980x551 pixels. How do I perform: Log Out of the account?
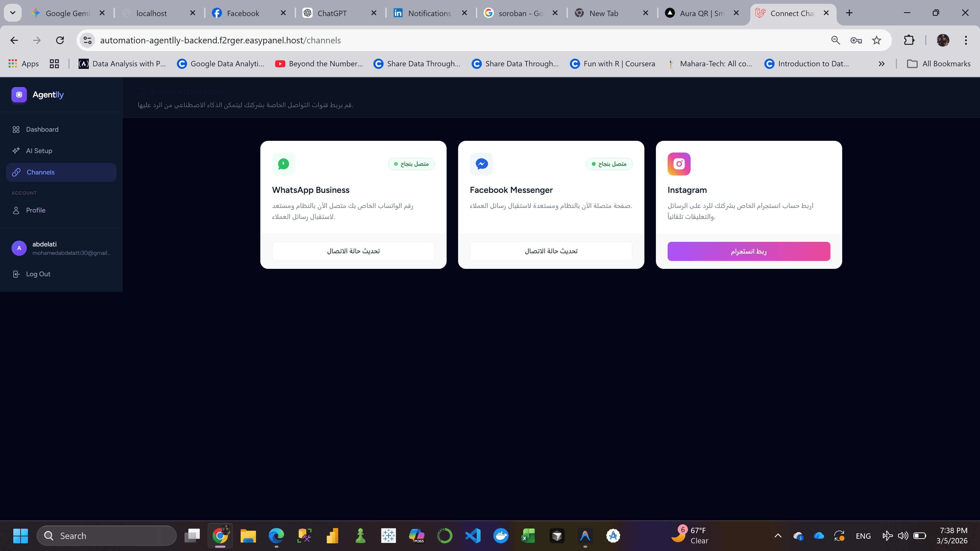[61, 274]
